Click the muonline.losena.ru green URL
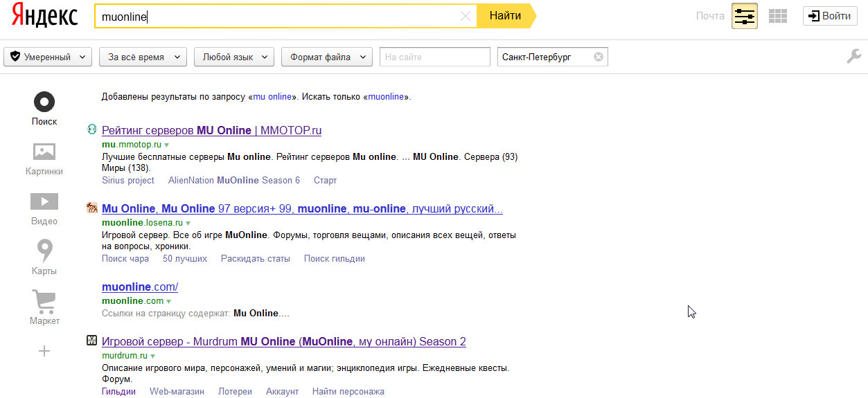This screenshot has width=868, height=398. 142,223
